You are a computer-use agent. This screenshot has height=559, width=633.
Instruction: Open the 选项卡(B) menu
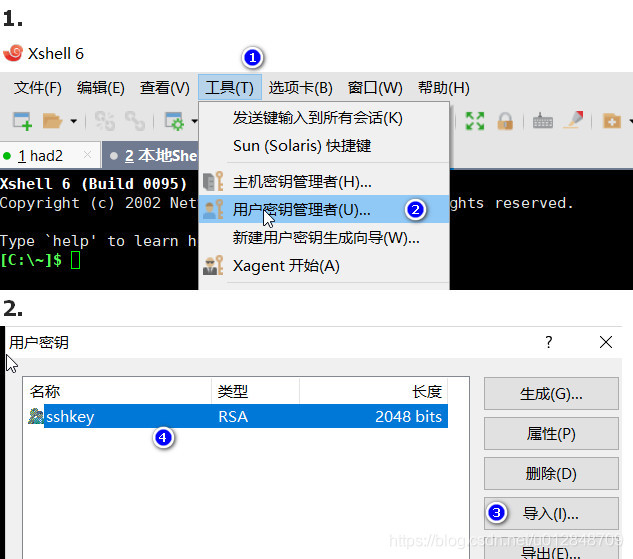(301, 88)
